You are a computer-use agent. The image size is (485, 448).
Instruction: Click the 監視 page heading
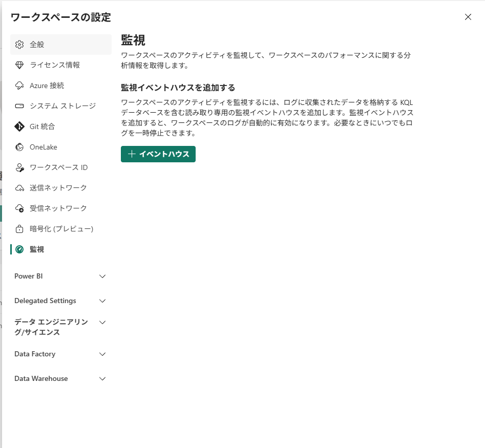pyautogui.click(x=133, y=40)
